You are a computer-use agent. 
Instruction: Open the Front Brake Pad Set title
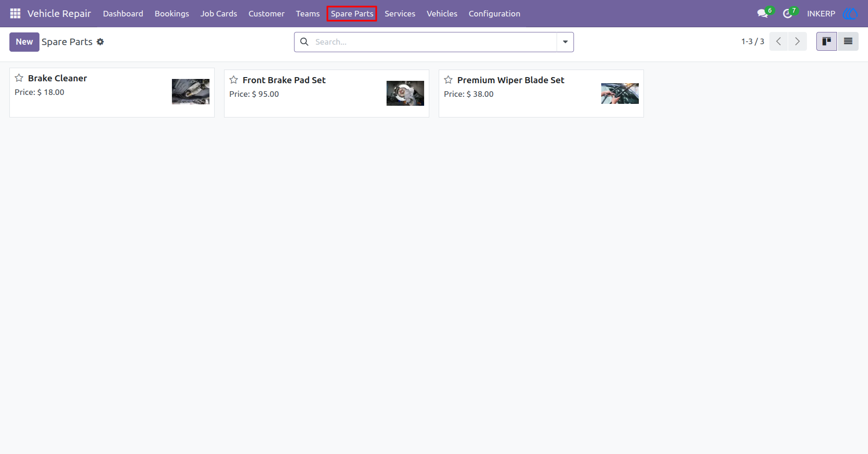click(284, 80)
